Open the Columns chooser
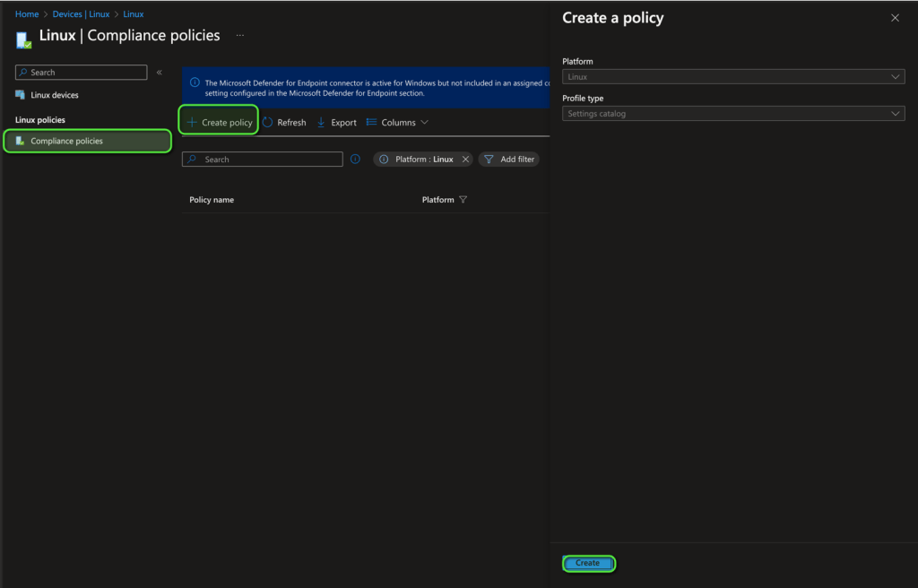Screen dimensions: 918x588 (x=397, y=123)
